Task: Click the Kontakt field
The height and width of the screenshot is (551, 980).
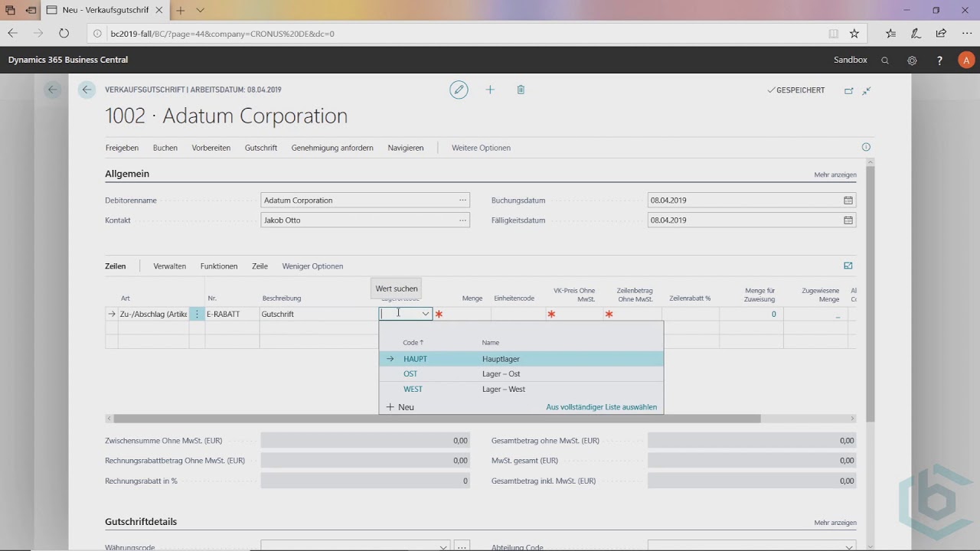Action: click(x=365, y=220)
